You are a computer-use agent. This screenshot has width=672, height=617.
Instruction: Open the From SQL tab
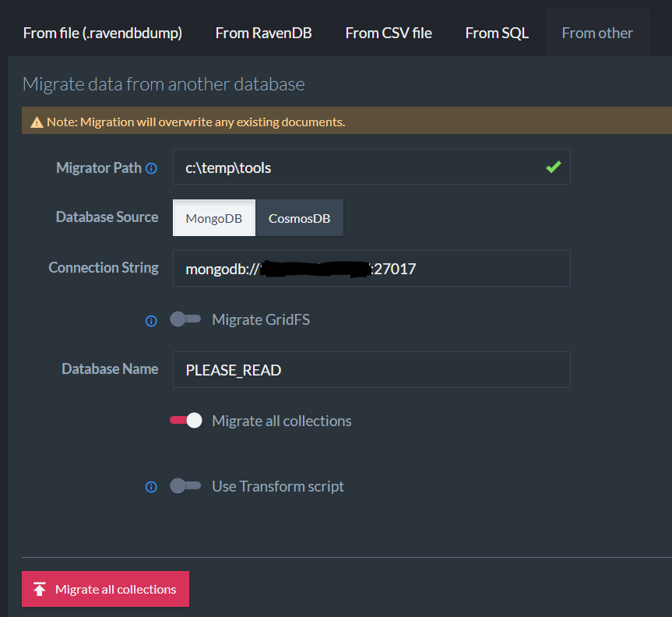click(x=497, y=33)
